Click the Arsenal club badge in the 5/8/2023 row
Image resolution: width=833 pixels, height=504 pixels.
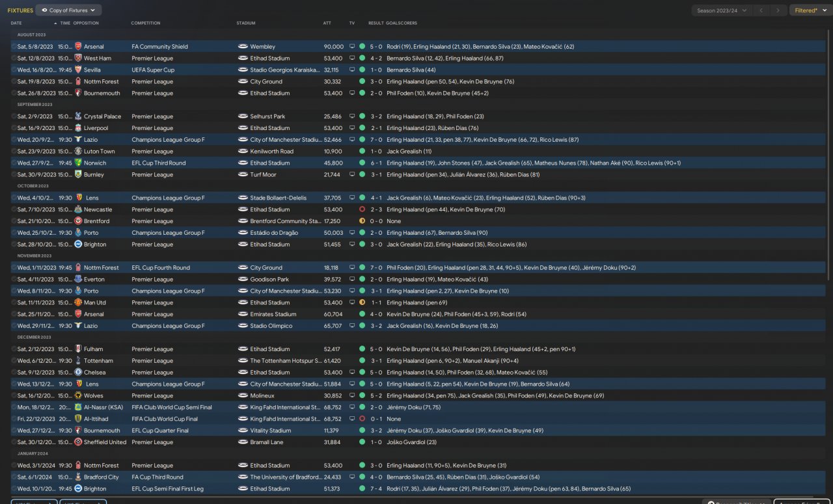[78, 47]
